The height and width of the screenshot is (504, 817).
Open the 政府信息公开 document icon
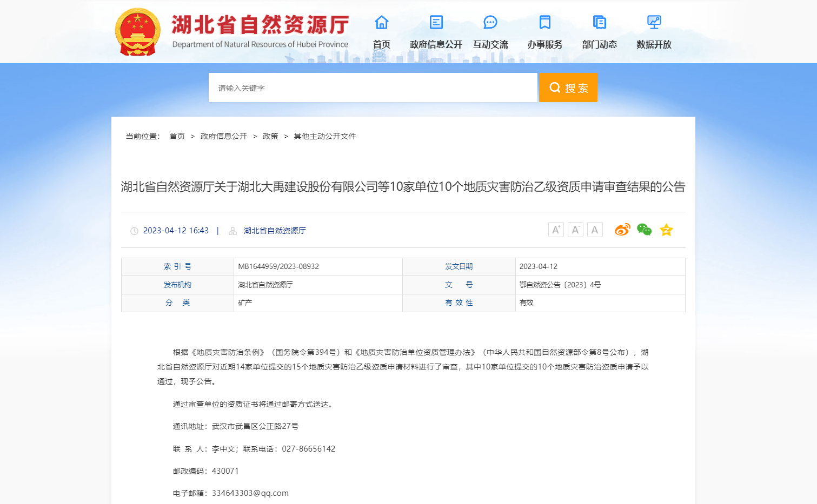pyautogui.click(x=436, y=22)
